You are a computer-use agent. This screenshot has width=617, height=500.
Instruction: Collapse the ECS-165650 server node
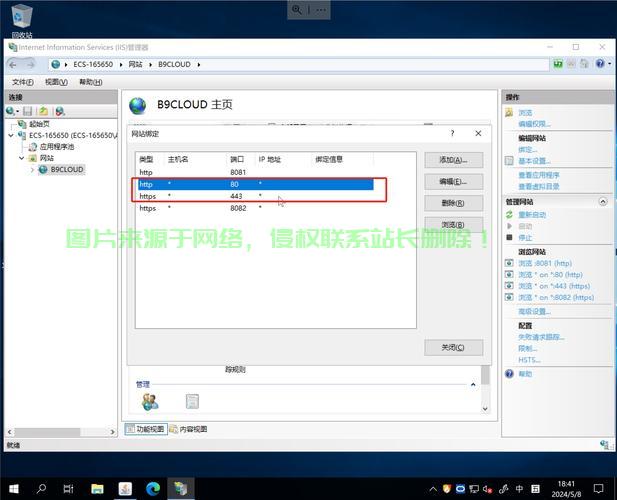coord(11,135)
